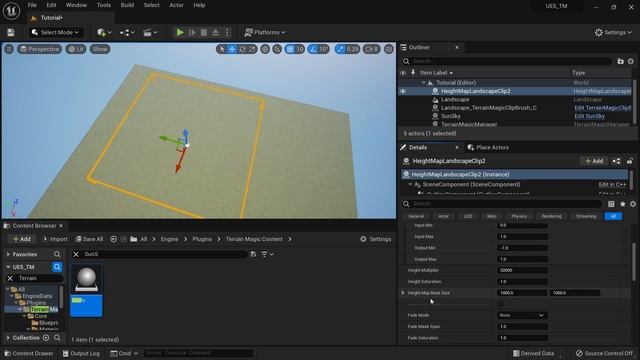Open Blueprint/script options icon in Details

click(616, 161)
